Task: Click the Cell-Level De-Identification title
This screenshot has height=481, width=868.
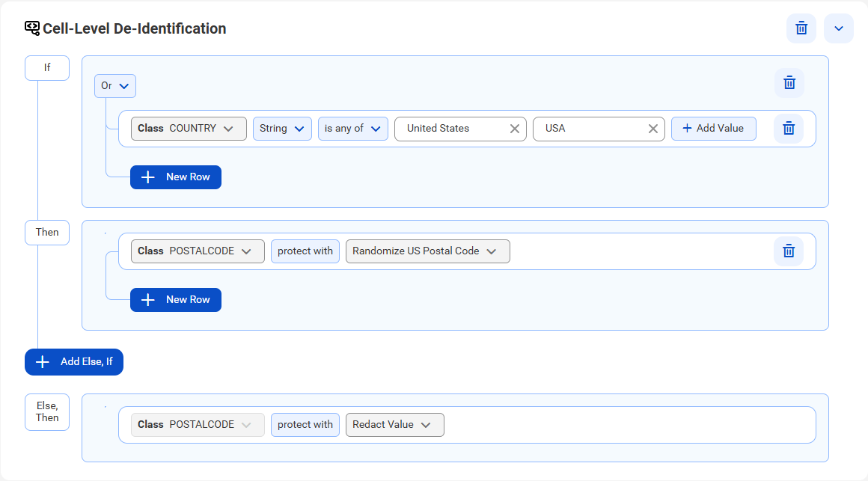Action: coord(135,28)
